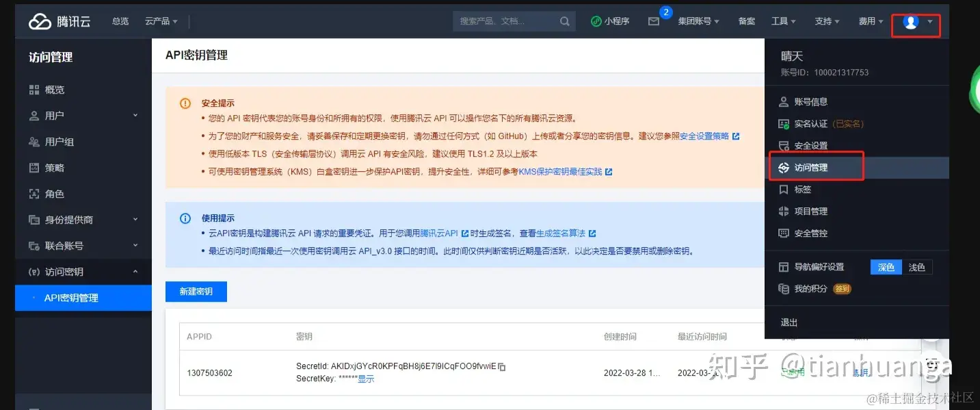Switch navigation theme to 浅色
Viewport: 980px width, 410px height.
click(x=917, y=267)
